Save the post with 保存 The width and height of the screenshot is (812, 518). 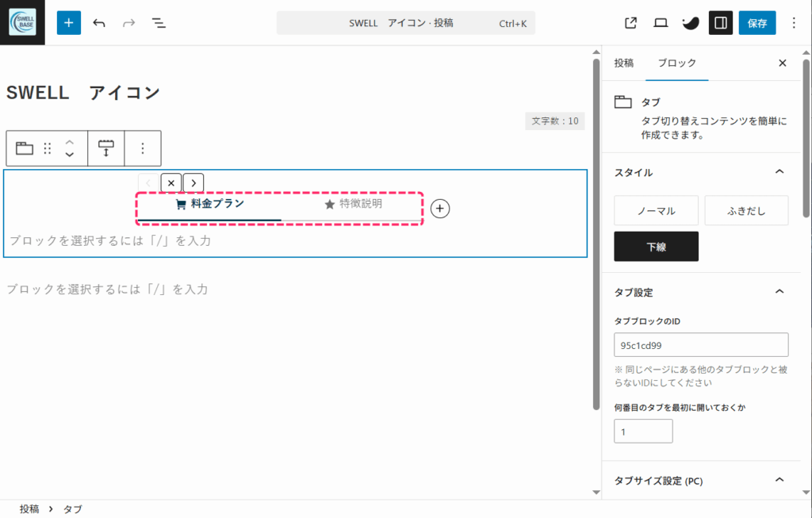pyautogui.click(x=757, y=23)
